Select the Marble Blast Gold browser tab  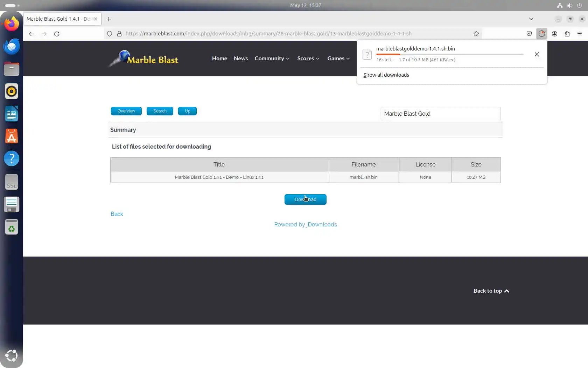pos(62,19)
